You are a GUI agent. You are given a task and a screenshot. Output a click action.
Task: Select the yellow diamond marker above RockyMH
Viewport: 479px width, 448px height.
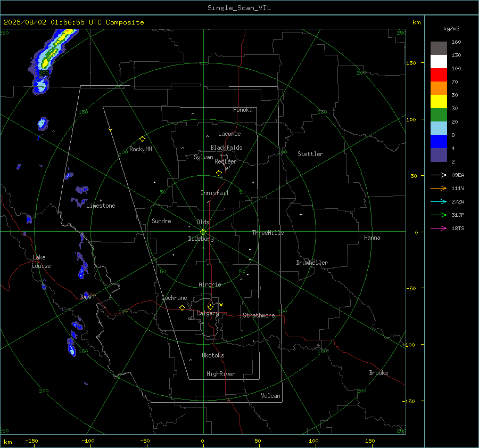pos(142,139)
